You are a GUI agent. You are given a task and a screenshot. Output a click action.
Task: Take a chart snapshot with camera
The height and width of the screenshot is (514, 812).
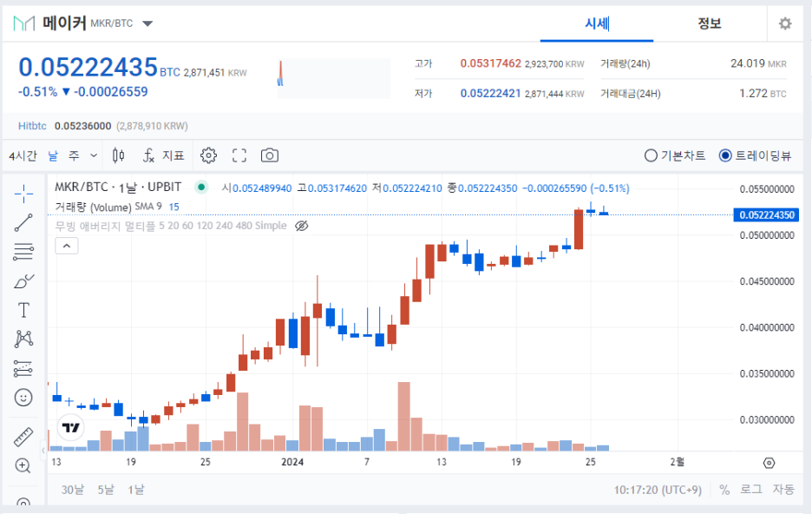[270, 155]
